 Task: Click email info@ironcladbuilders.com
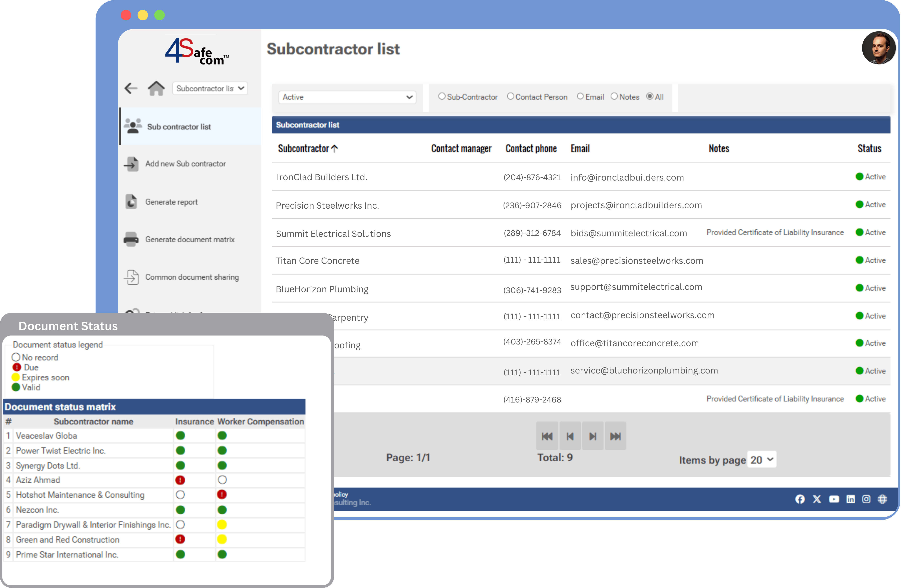pyautogui.click(x=627, y=177)
